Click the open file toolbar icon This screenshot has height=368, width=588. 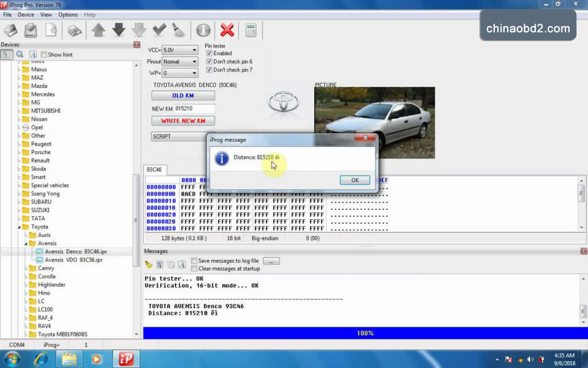click(x=10, y=30)
